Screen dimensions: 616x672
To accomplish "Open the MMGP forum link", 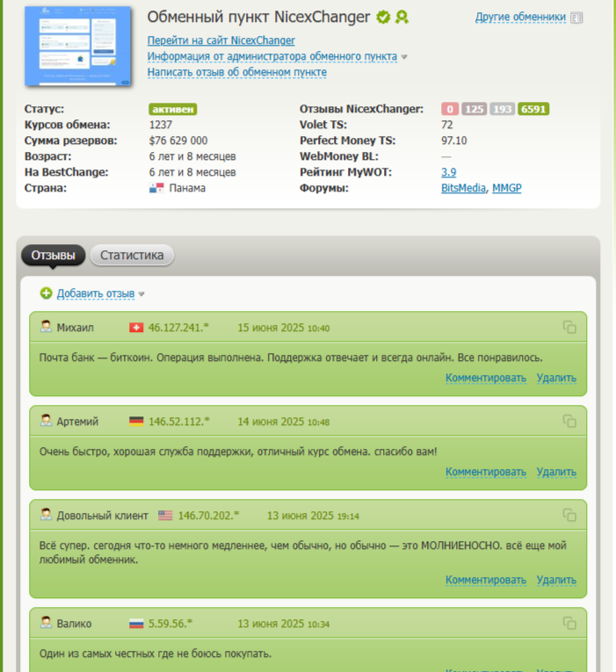I will 507,188.
